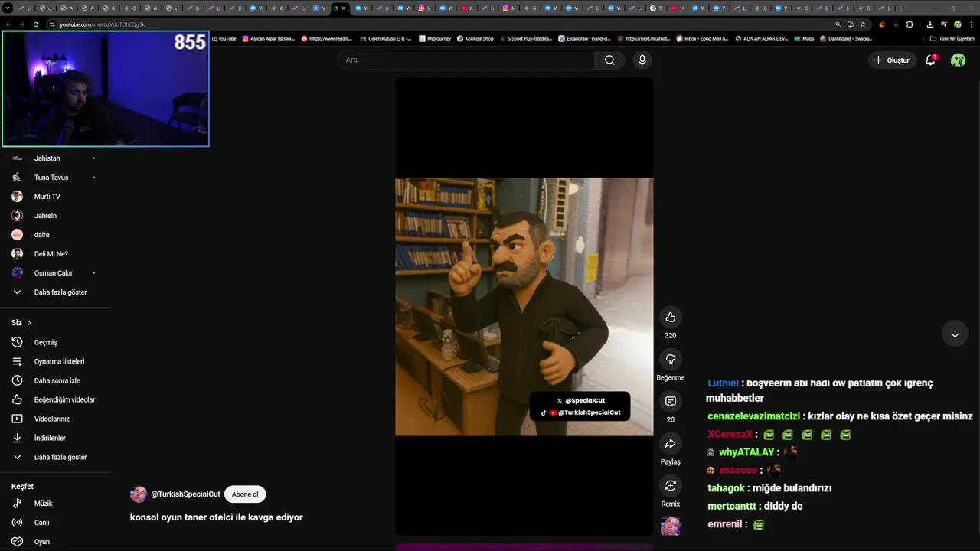
Task: Open Dashboard - Swagg bookmark
Action: (846, 38)
